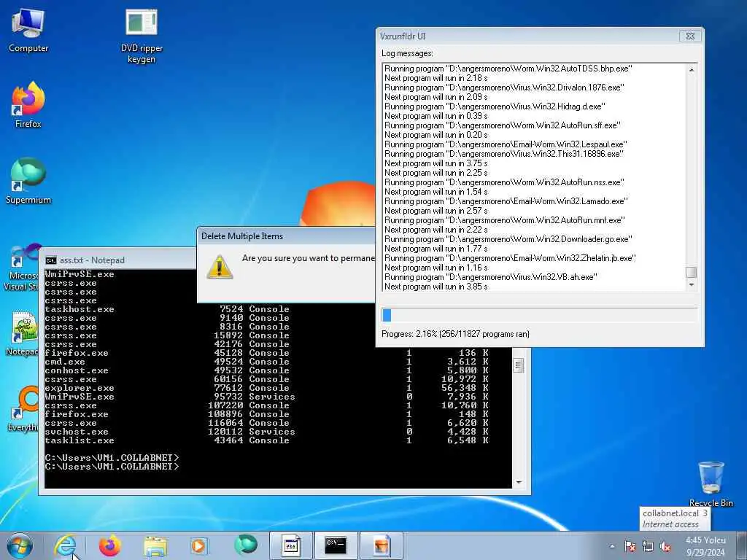Viewport: 747px width, 560px height.
Task: Open the Notepad++ desktop shortcut
Action: point(22,333)
